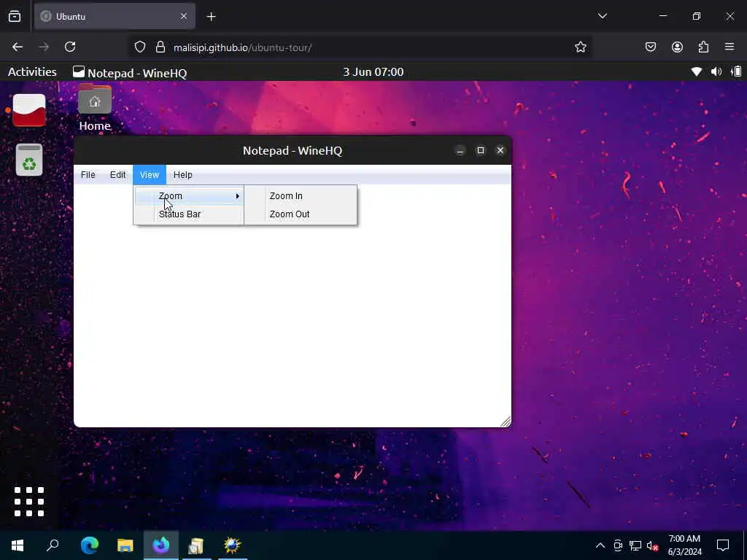The height and width of the screenshot is (560, 747).
Task: Show hidden system tray icons
Action: 600,545
